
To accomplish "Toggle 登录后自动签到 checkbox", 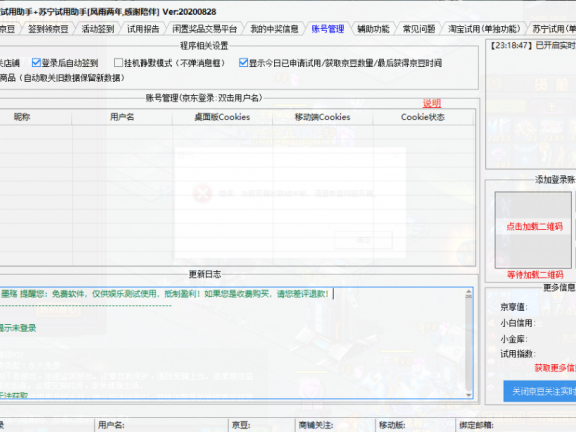I will (x=36, y=63).
